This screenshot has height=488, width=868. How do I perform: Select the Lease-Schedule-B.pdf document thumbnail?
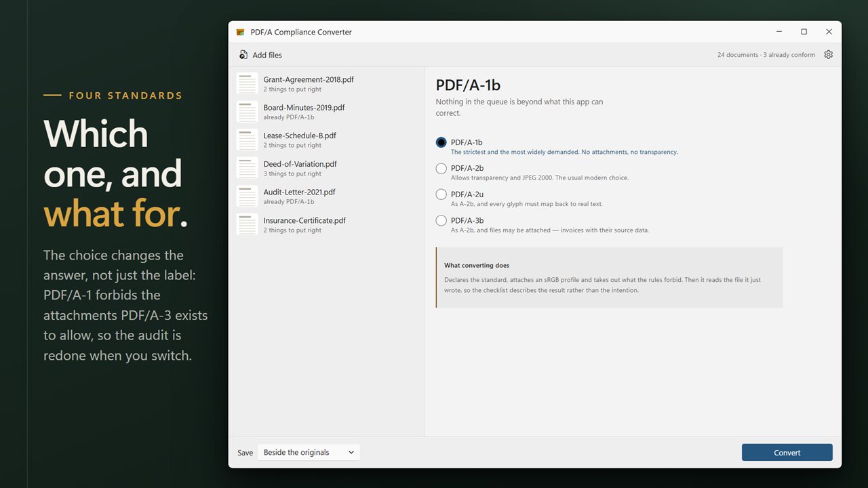pos(248,140)
